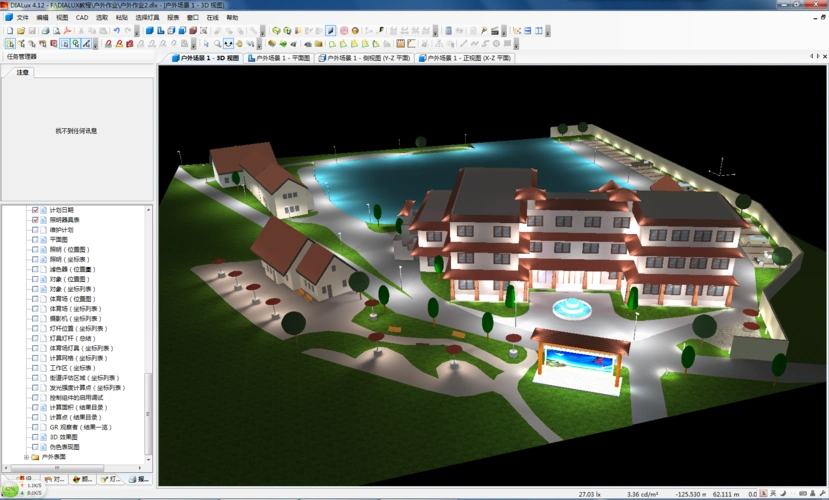Screen dimensions: 829x500
Task: Click the 注意 panel tab
Action: (23, 72)
